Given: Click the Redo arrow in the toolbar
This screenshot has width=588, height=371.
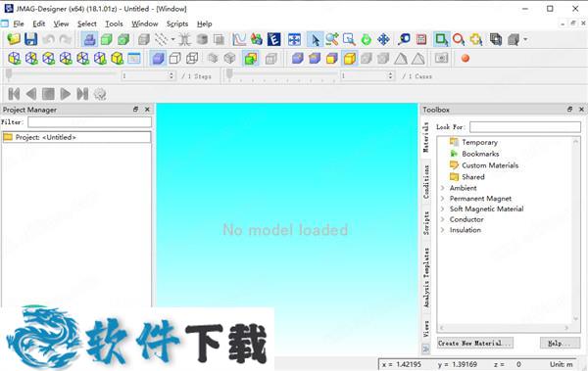Looking at the screenshot, I should click(66, 39).
